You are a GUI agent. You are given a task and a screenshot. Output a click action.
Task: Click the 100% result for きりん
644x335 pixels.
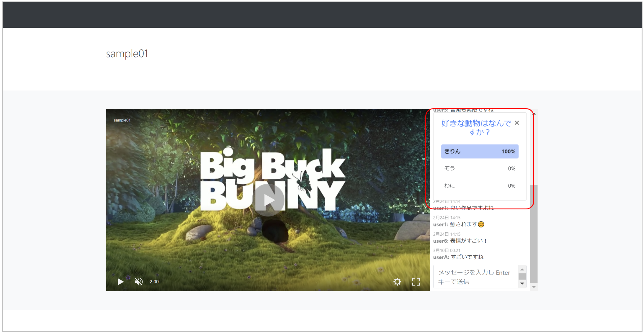(x=508, y=152)
